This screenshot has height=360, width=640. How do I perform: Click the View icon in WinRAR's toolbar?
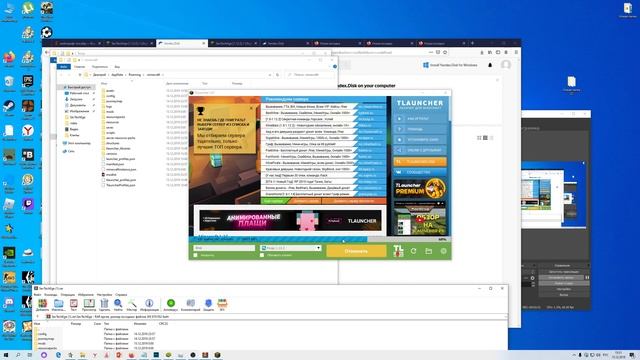click(89, 305)
